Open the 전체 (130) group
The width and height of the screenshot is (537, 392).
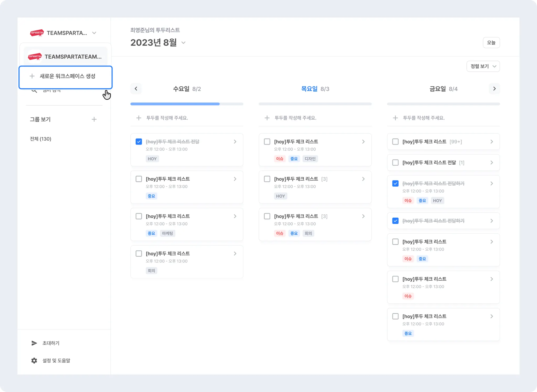41,139
